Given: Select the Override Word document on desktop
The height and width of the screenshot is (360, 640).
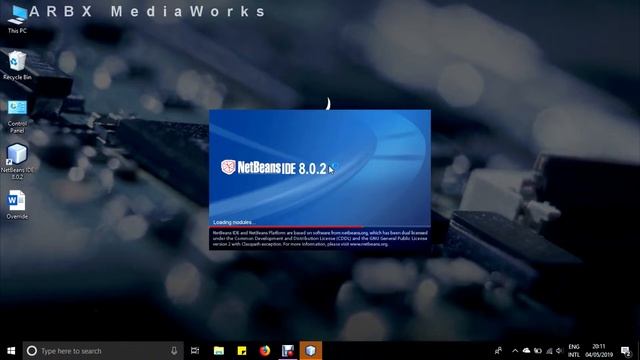Looking at the screenshot, I should pyautogui.click(x=17, y=205).
